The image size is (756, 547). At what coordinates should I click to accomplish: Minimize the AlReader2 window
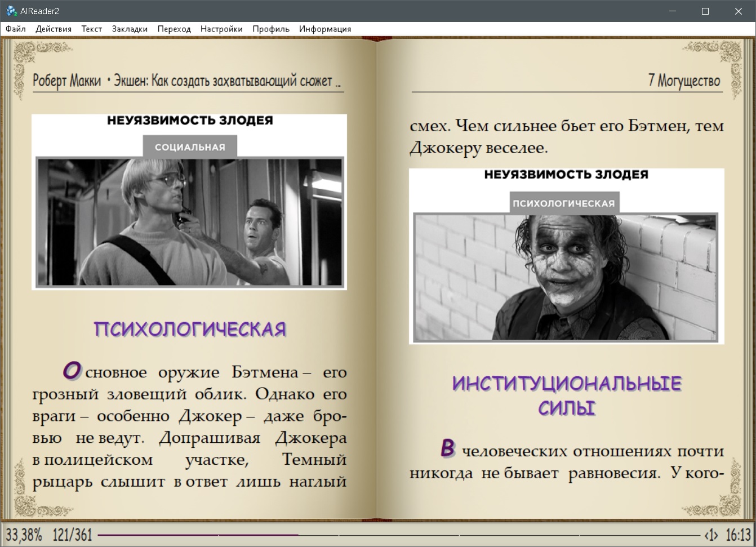coord(672,11)
